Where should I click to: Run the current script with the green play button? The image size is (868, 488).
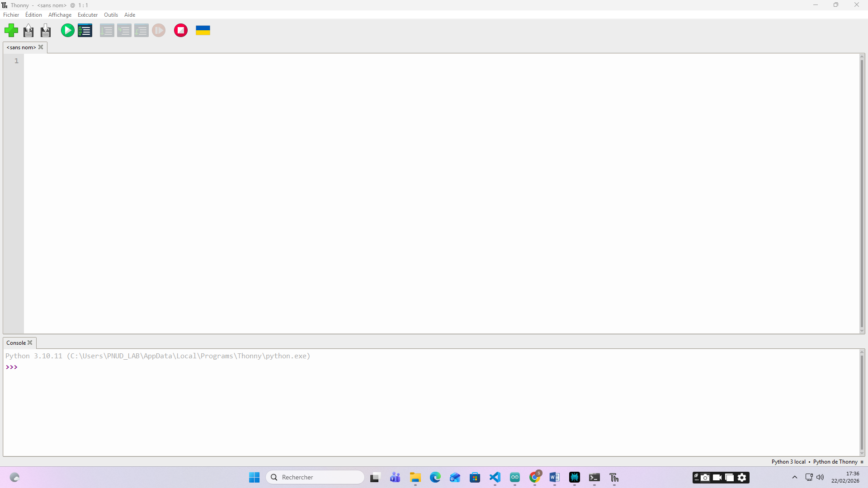click(67, 30)
